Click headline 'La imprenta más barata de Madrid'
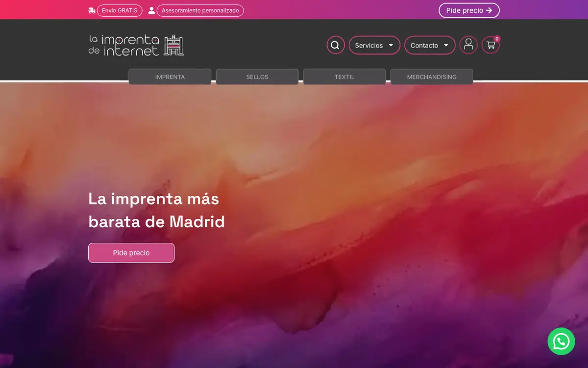 [157, 210]
